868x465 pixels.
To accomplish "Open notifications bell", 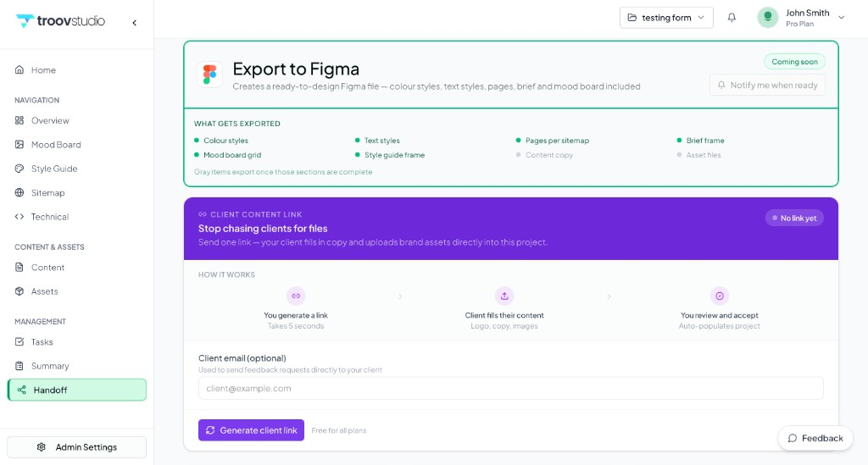I will pyautogui.click(x=732, y=18).
